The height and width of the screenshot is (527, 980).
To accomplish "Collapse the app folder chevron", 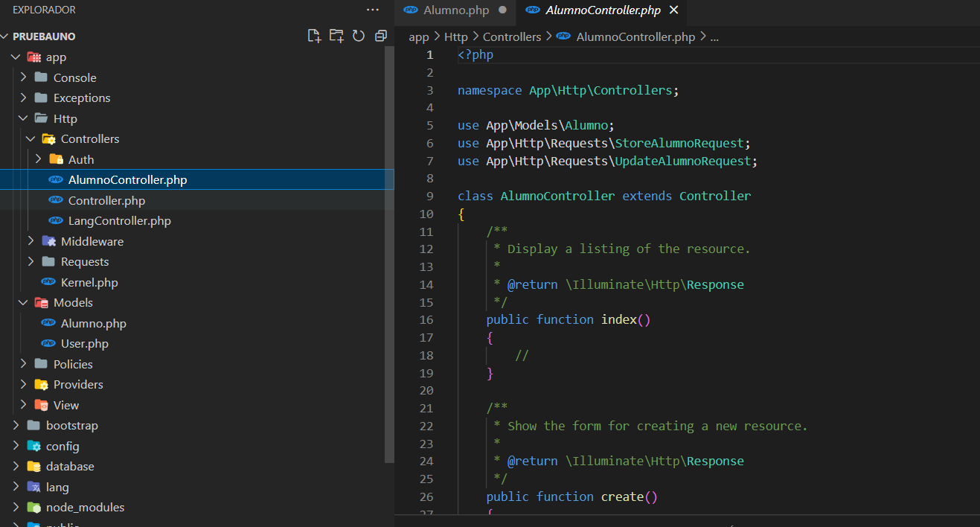I will pyautogui.click(x=16, y=57).
